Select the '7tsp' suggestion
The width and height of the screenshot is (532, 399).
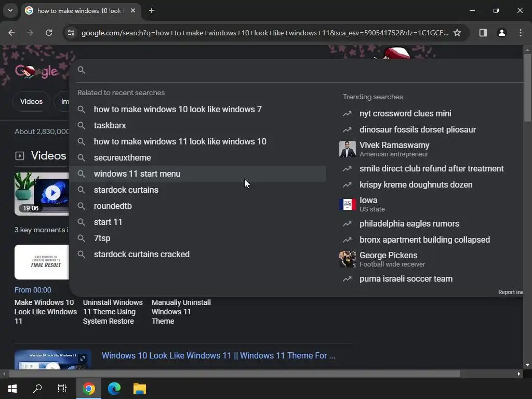(198, 238)
